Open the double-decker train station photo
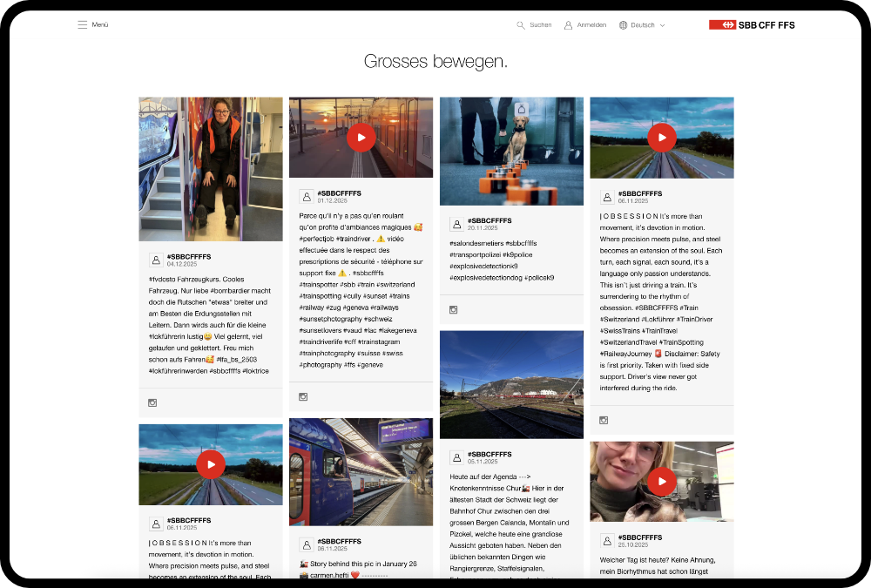The width and height of the screenshot is (871, 588). click(361, 471)
